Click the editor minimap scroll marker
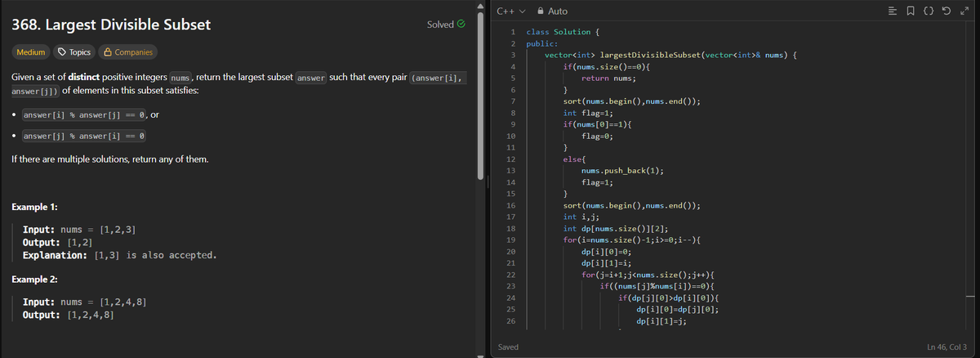This screenshot has height=358, width=980. point(972,296)
